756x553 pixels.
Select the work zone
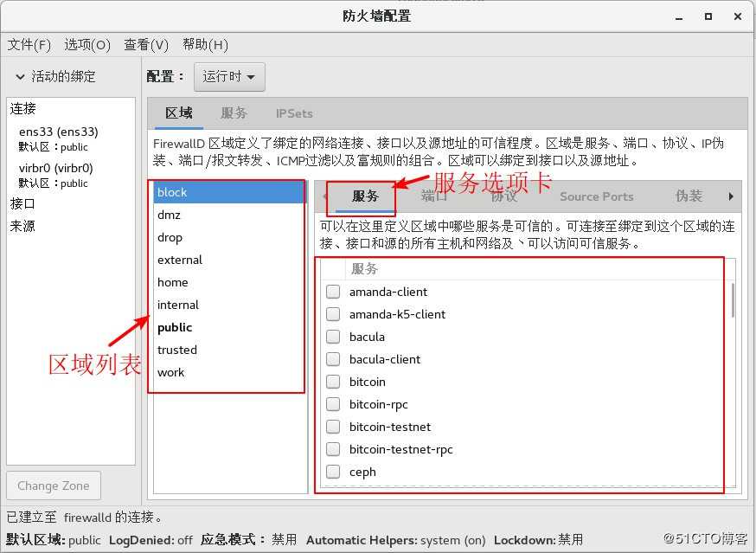229,372
